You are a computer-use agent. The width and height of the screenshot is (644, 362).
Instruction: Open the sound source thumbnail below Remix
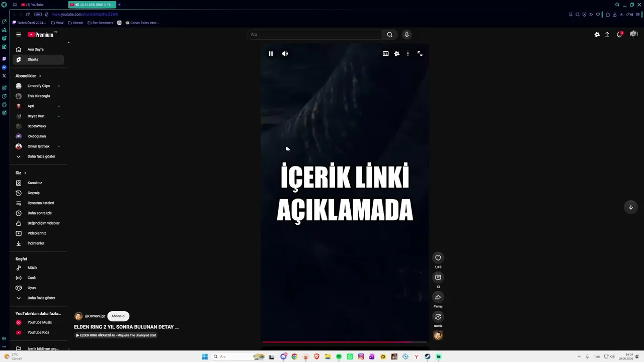point(438,335)
